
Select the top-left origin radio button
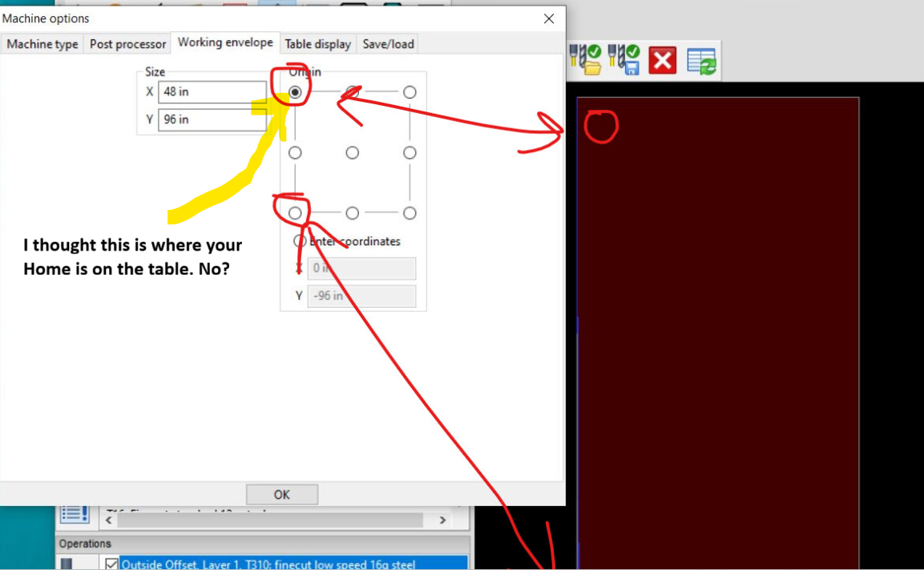click(296, 92)
